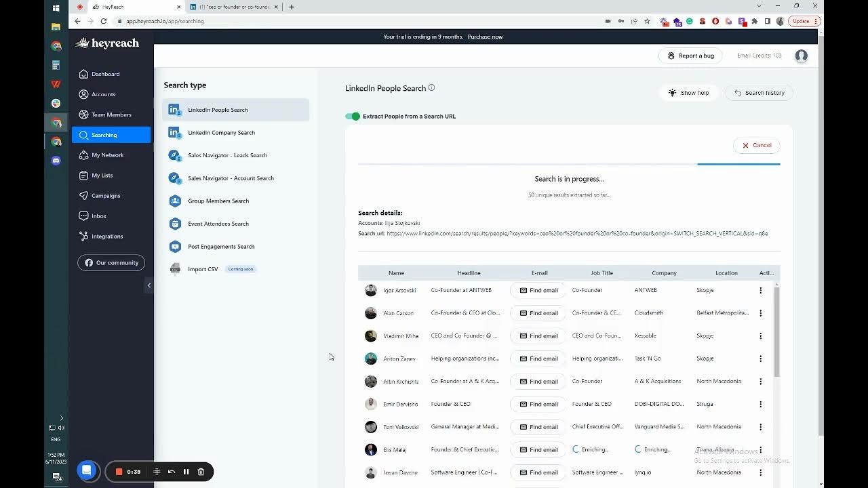This screenshot has height=488, width=868.
Task: Collapse the sidebar with the arrow handle
Action: click(149, 285)
